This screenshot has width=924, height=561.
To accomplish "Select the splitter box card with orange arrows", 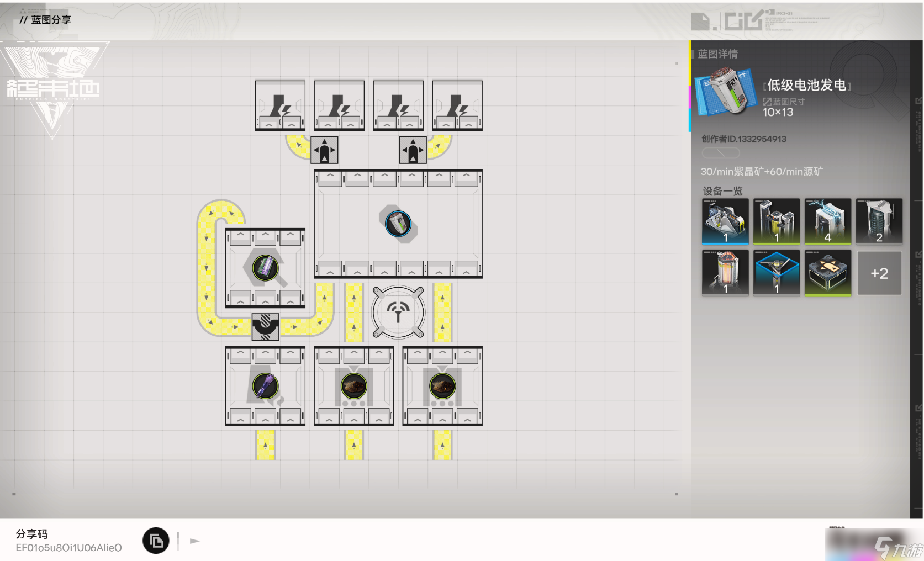I will click(828, 273).
